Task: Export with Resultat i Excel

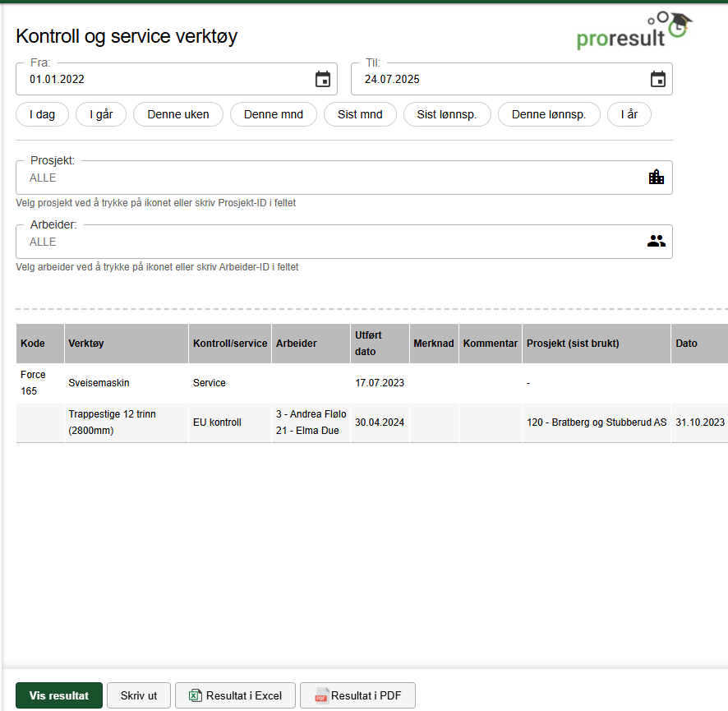Action: [x=235, y=695]
